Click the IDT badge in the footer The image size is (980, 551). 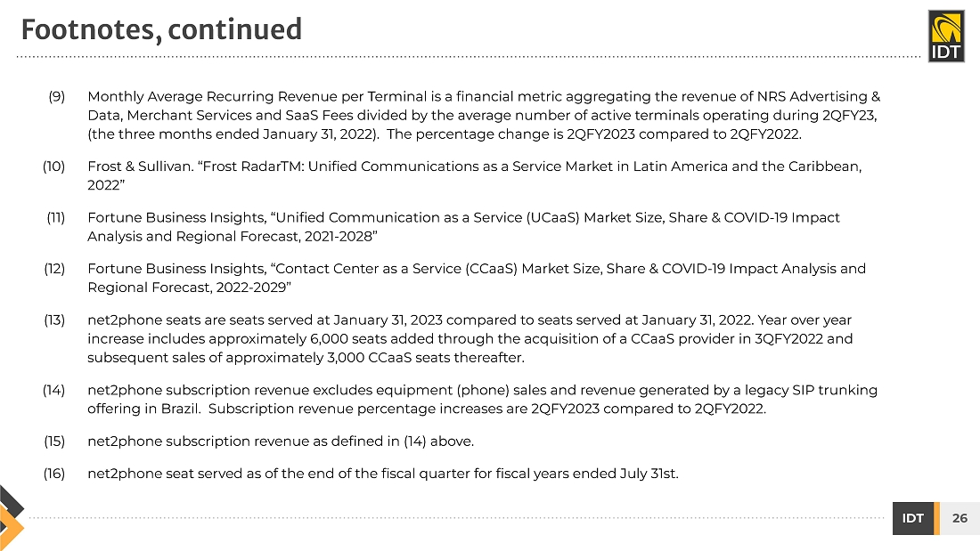pyautogui.click(x=912, y=518)
